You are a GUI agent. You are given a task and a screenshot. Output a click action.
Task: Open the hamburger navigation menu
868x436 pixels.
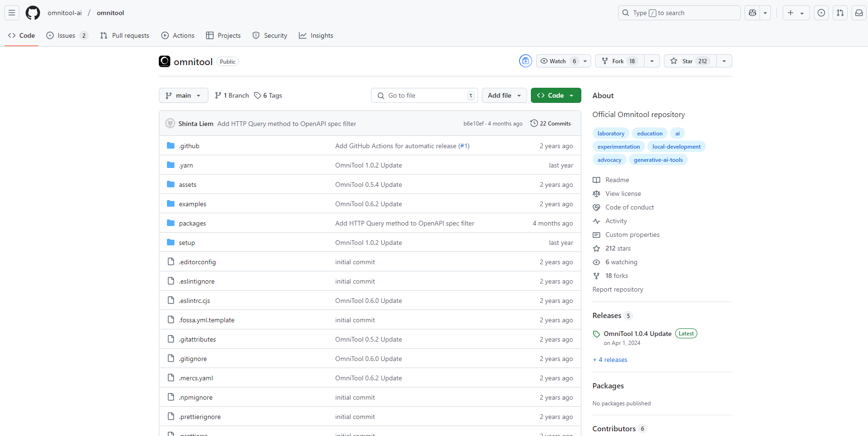click(12, 13)
